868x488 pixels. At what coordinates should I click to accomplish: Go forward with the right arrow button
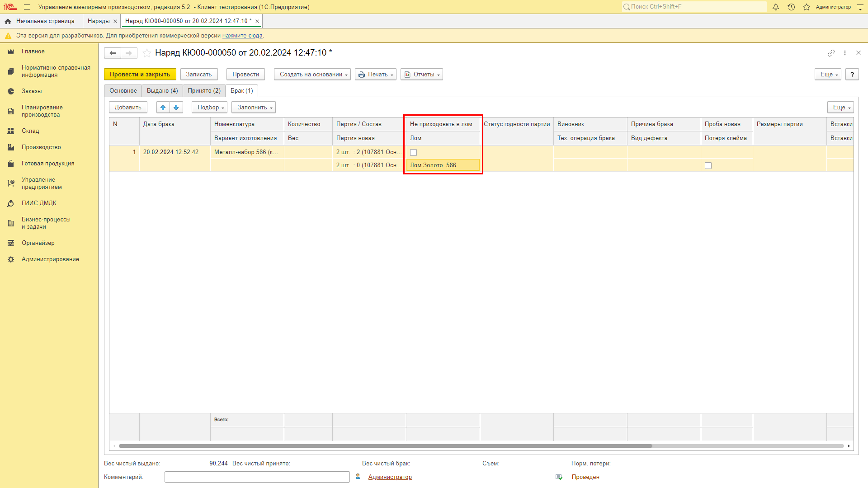(129, 53)
